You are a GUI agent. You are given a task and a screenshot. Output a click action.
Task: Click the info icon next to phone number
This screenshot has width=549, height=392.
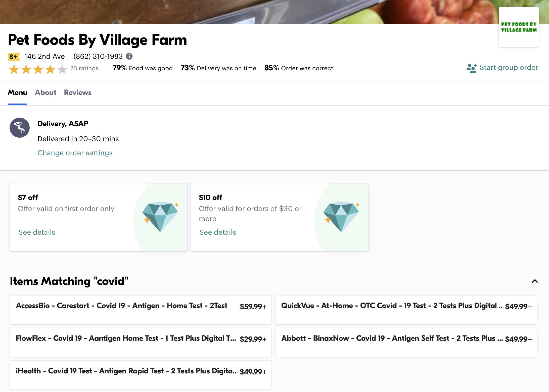129,56
